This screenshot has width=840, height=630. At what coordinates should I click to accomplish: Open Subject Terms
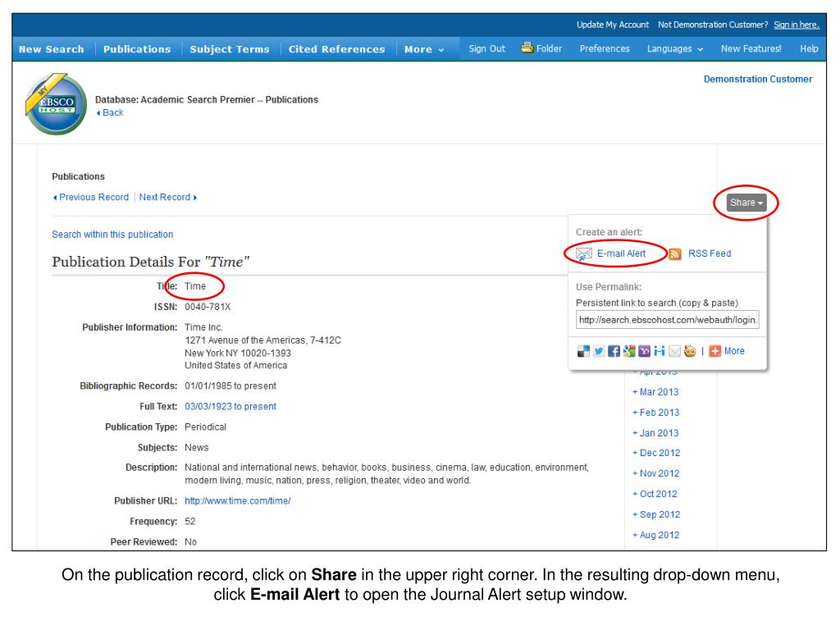230,49
